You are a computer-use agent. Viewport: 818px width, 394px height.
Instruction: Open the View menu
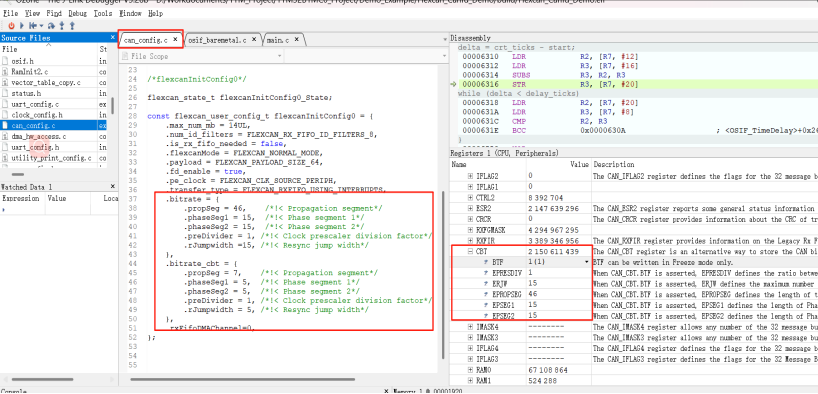pyautogui.click(x=32, y=13)
